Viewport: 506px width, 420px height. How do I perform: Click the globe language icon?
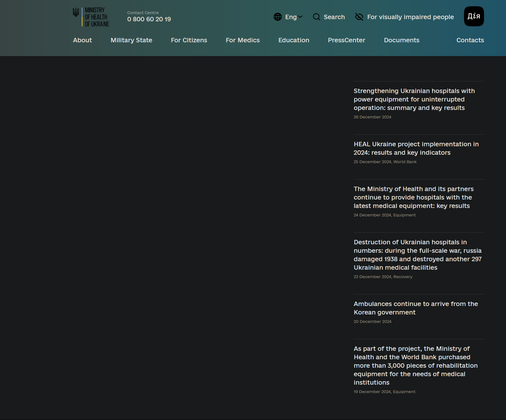point(278,17)
